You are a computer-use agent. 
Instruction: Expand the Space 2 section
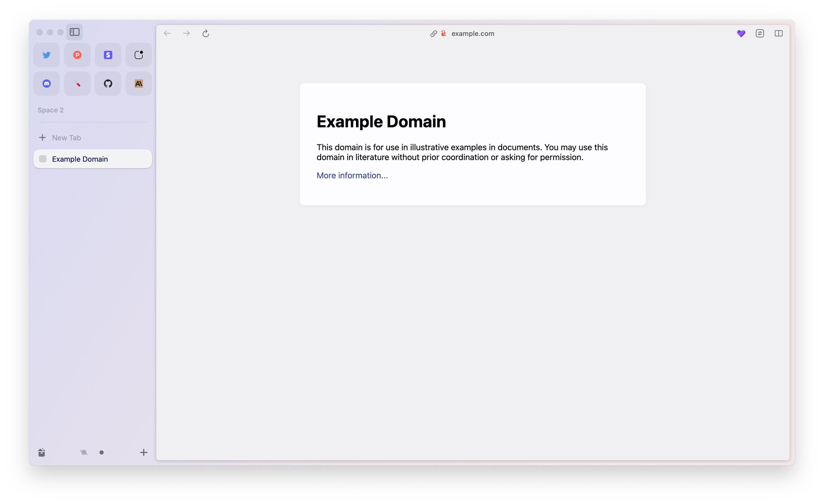click(x=50, y=110)
